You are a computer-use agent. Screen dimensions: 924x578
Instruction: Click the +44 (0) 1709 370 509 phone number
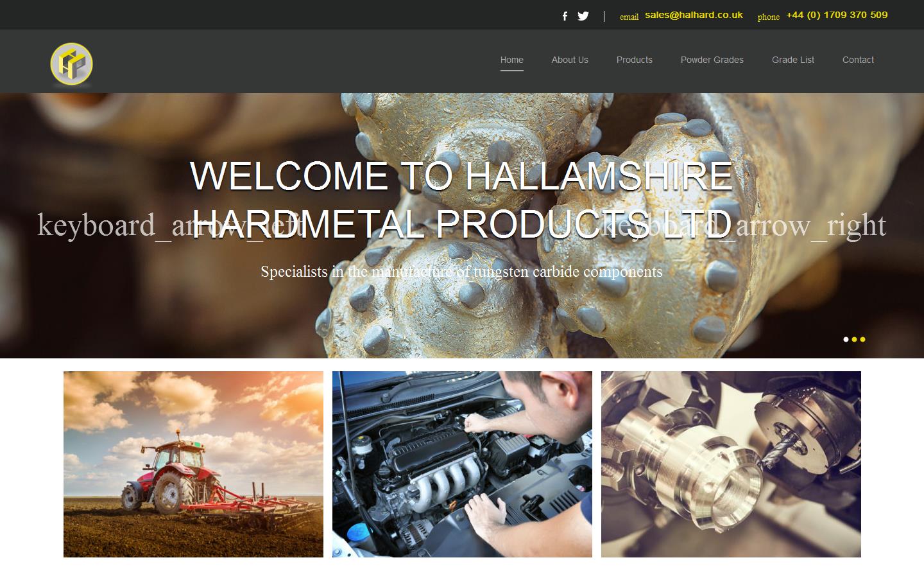(837, 15)
